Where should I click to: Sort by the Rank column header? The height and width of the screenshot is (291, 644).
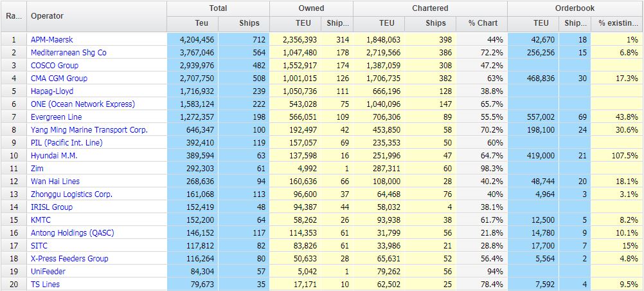pos(13,16)
